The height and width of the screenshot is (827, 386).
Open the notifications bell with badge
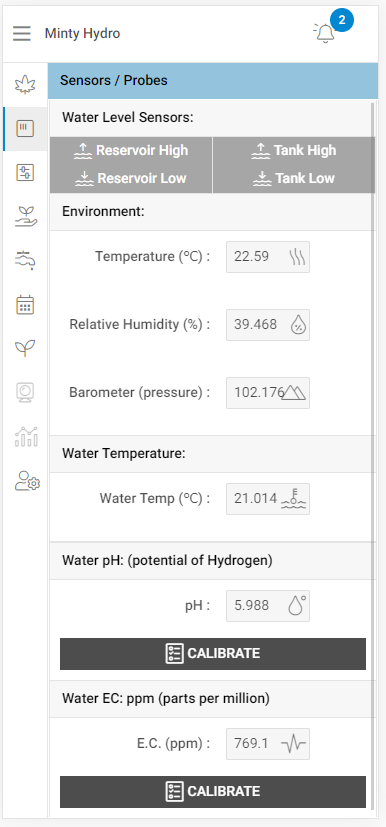click(325, 33)
